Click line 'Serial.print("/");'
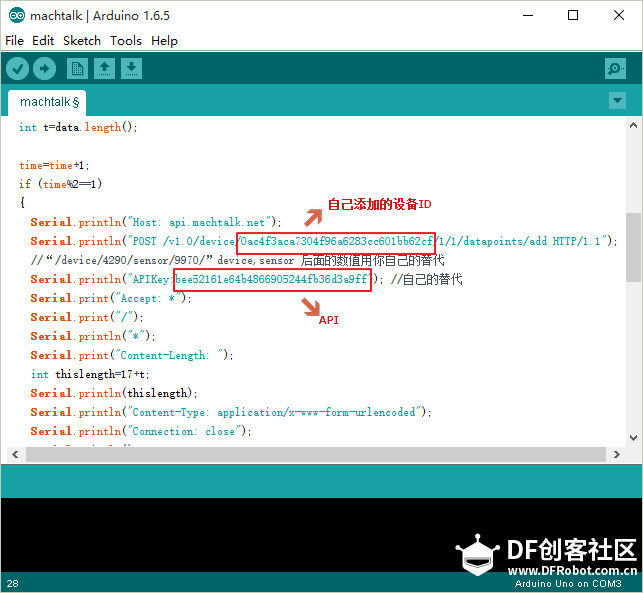Image resolution: width=643 pixels, height=593 pixels. click(x=87, y=317)
